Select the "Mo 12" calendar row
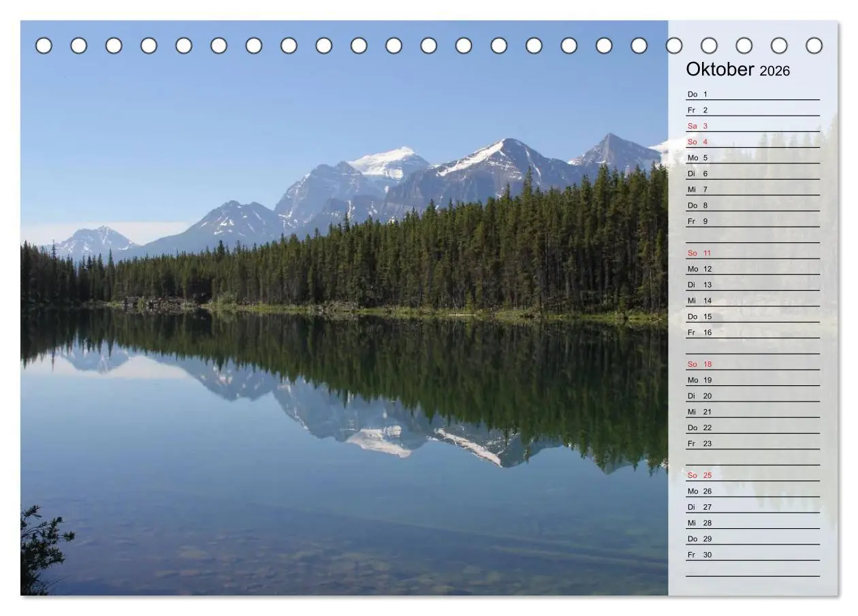This screenshot has height=616, width=858. click(752, 269)
